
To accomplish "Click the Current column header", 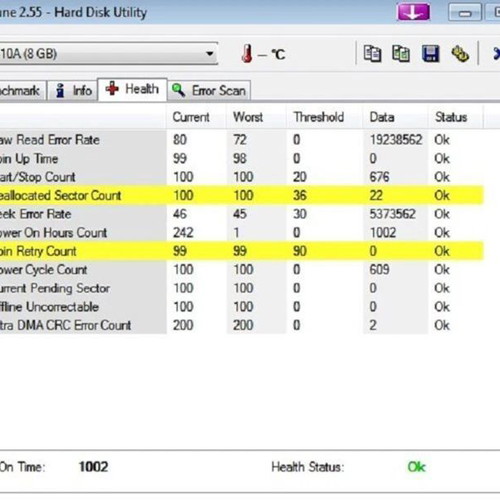I will coord(191,117).
